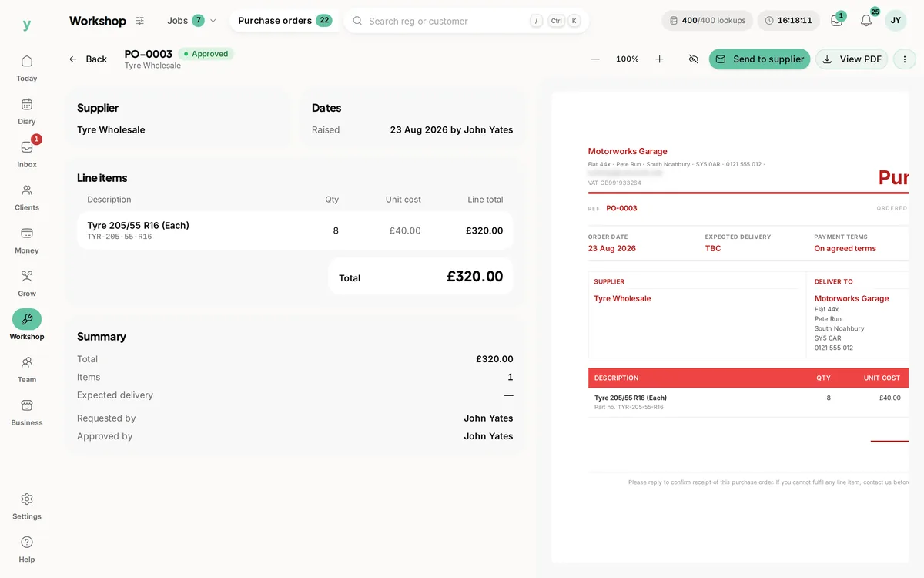Viewport: 924px width, 578px height.
Task: Select the Workshop wrench icon in sidebar
Action: (x=27, y=319)
